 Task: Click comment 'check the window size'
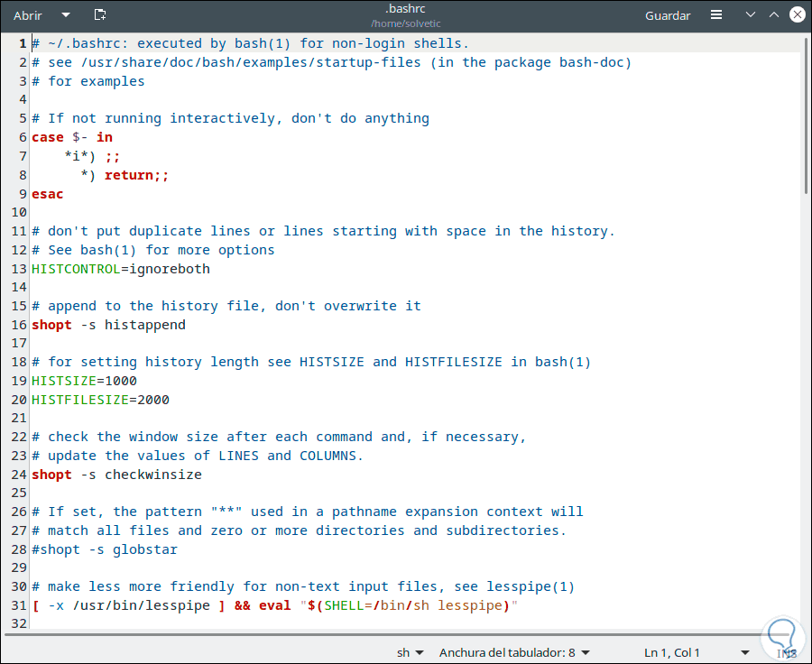coord(279,438)
